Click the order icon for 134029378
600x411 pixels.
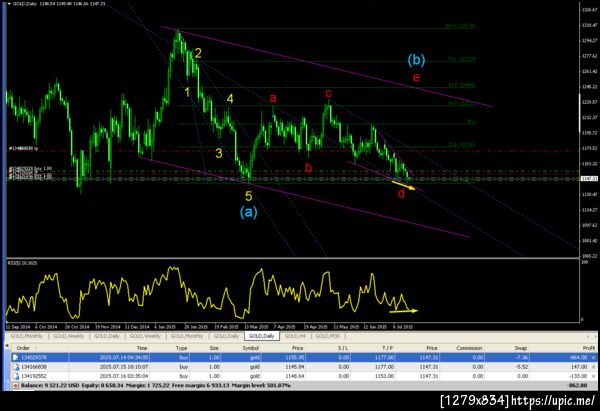(x=15, y=357)
